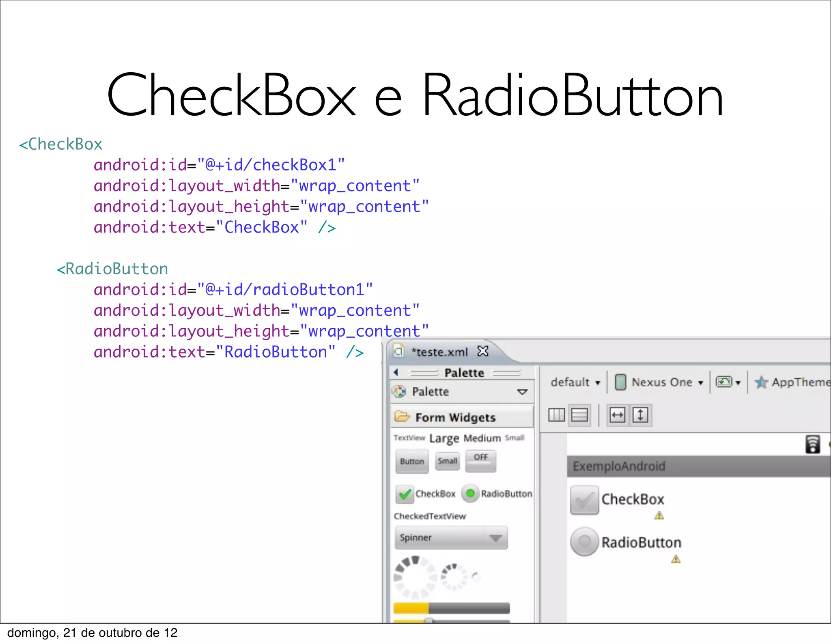Select the RadioButton in the layout preview
The width and height of the screenshot is (831, 644).
(626, 542)
